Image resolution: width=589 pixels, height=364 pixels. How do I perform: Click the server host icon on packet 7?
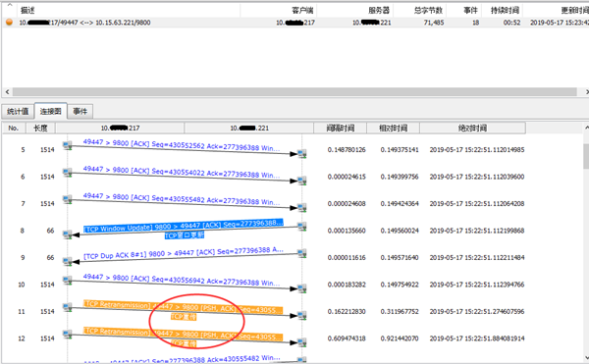pyautogui.click(x=302, y=208)
